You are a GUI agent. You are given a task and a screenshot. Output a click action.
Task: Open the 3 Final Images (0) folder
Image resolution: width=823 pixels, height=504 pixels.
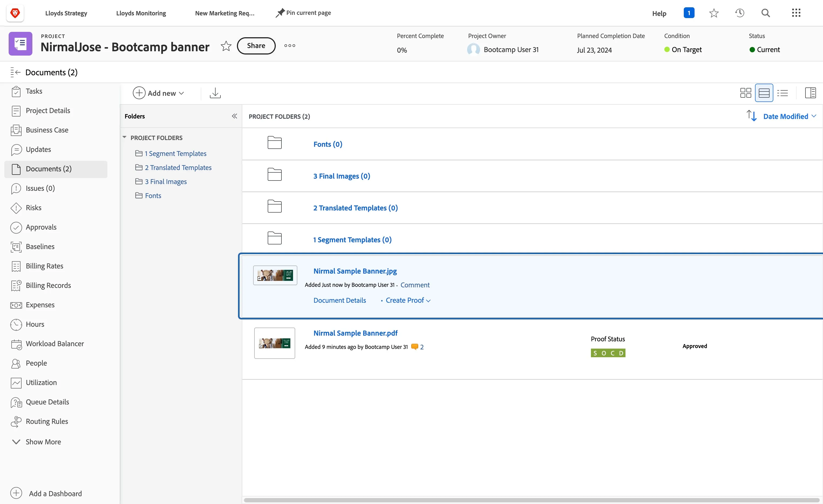pyautogui.click(x=342, y=176)
